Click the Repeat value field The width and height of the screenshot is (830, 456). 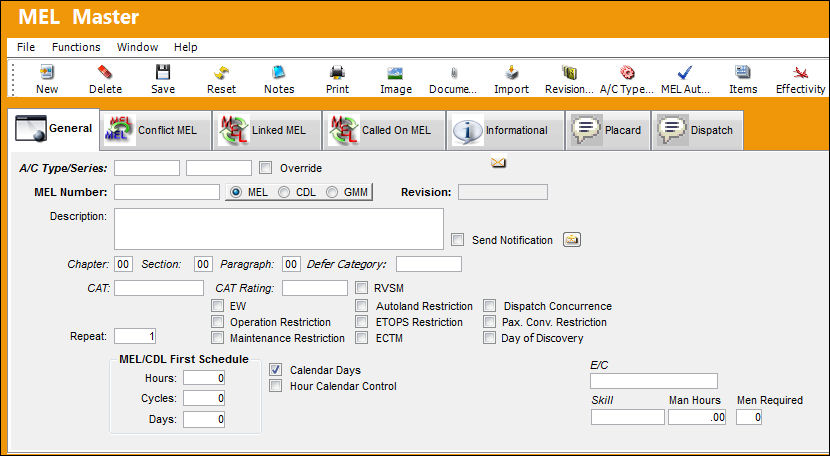[135, 336]
